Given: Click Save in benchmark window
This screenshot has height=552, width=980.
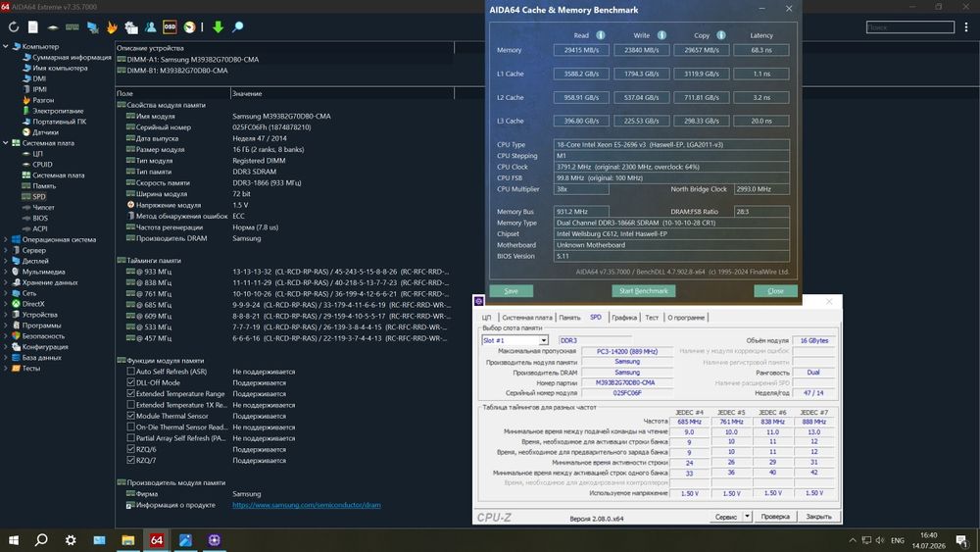Looking at the screenshot, I should [x=512, y=290].
